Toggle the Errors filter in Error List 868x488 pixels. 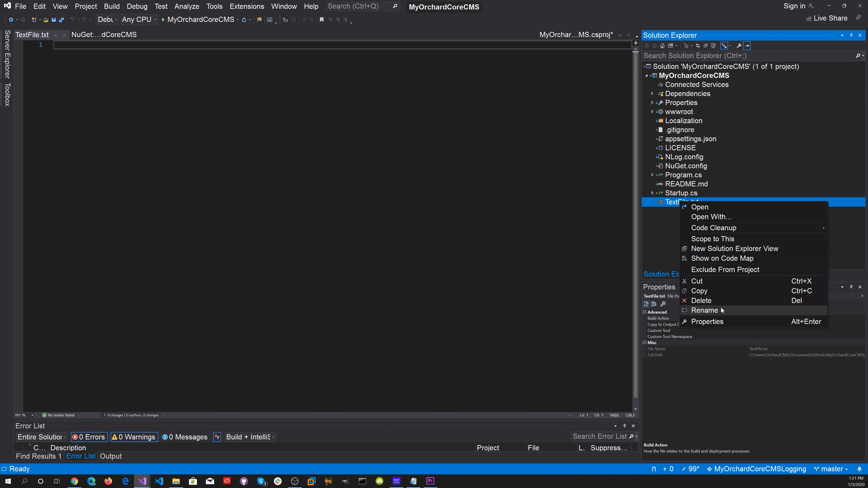[89, 437]
